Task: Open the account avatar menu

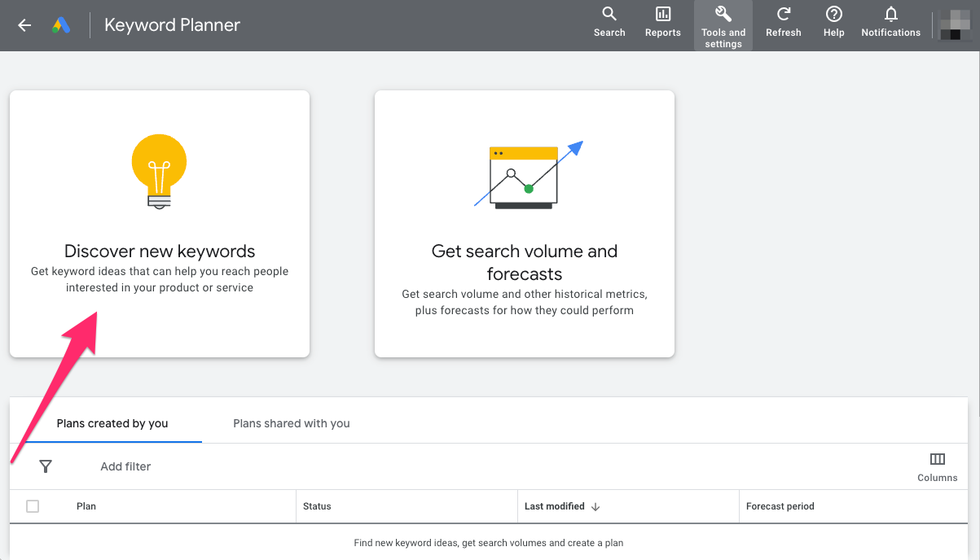Action: click(x=954, y=25)
